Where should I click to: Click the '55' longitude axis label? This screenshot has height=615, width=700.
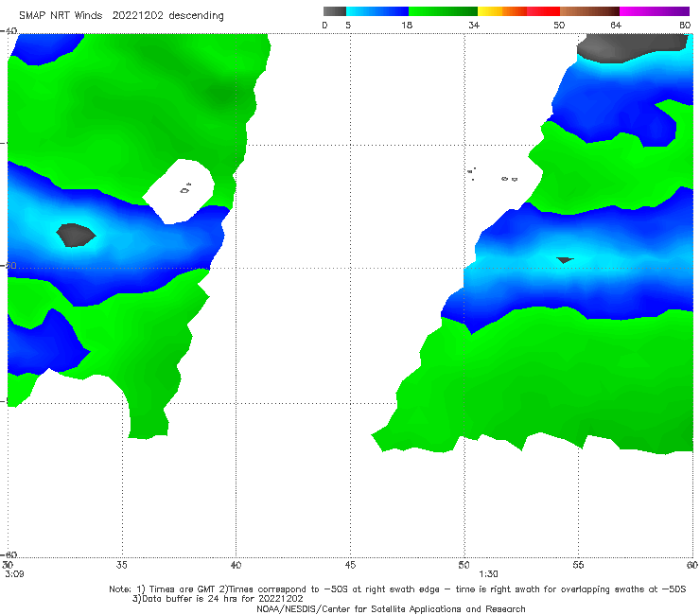(578, 565)
